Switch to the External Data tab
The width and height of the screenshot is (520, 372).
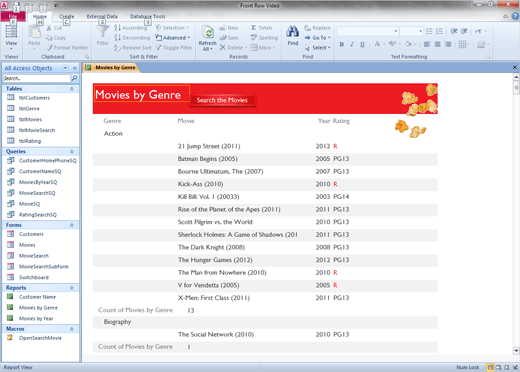click(102, 16)
